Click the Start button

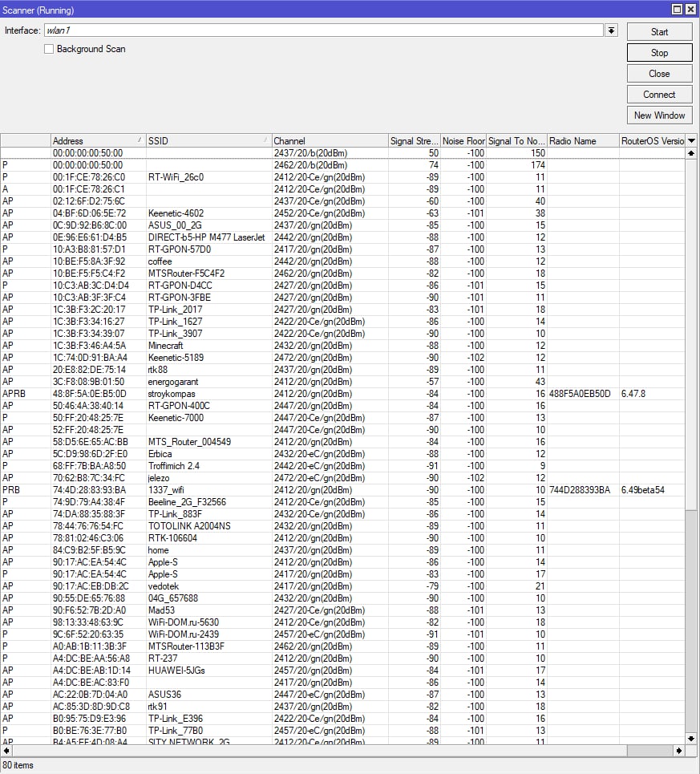(660, 32)
